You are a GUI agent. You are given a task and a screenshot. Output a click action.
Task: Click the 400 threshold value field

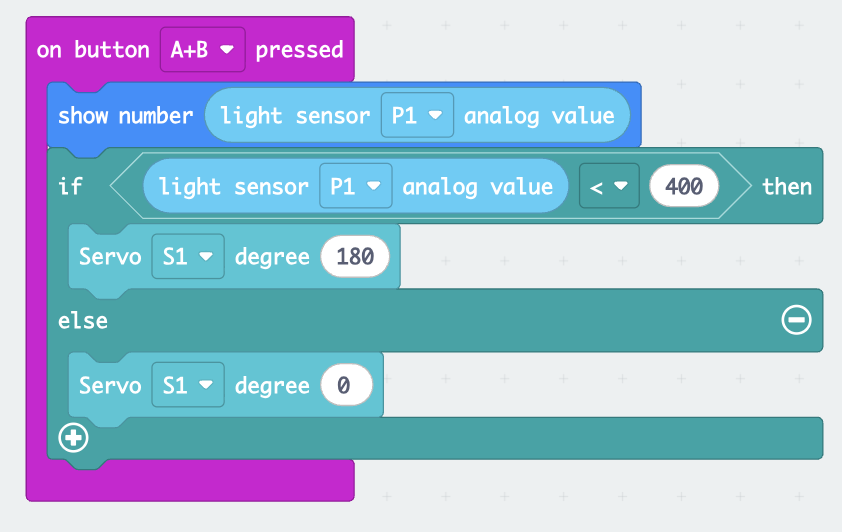[684, 186]
